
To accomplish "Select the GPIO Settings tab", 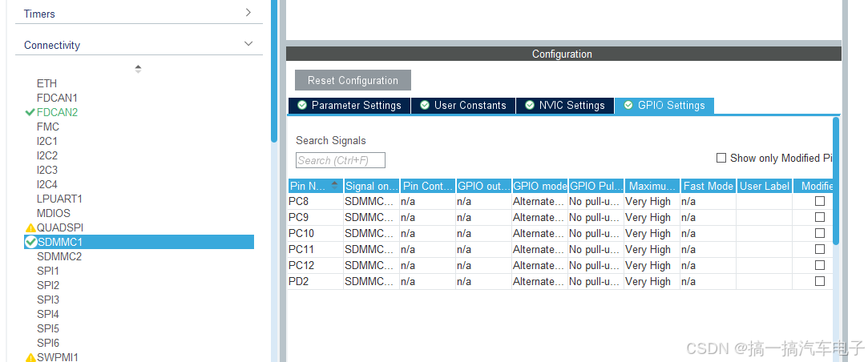I will 664,105.
